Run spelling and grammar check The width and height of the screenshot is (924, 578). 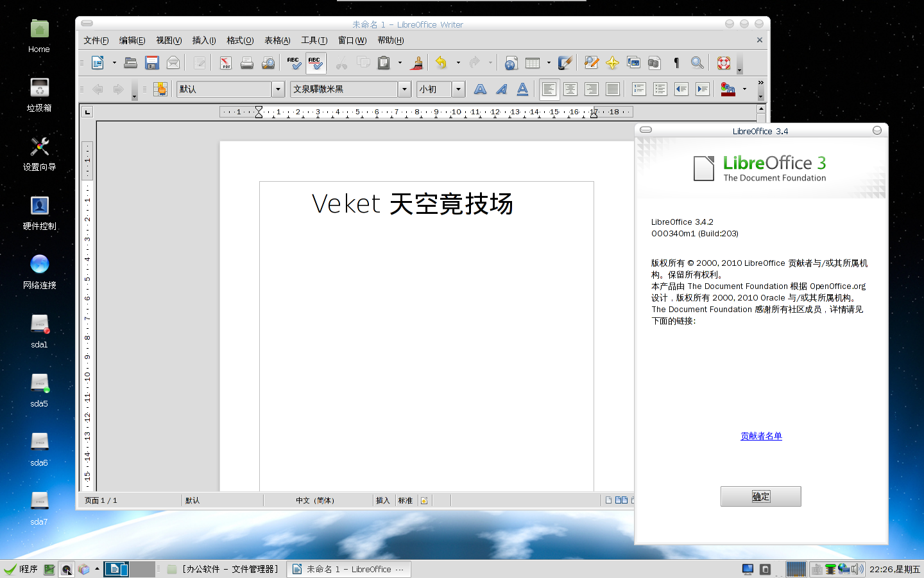coord(294,63)
